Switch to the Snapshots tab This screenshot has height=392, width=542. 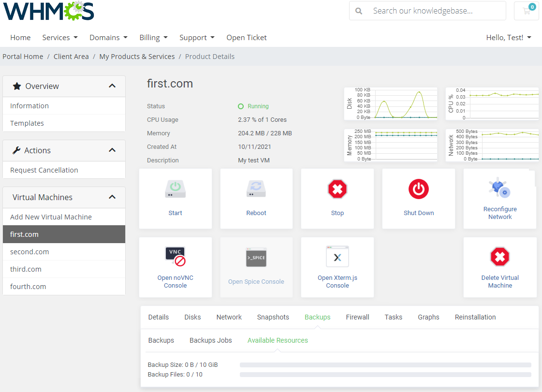[x=273, y=317]
